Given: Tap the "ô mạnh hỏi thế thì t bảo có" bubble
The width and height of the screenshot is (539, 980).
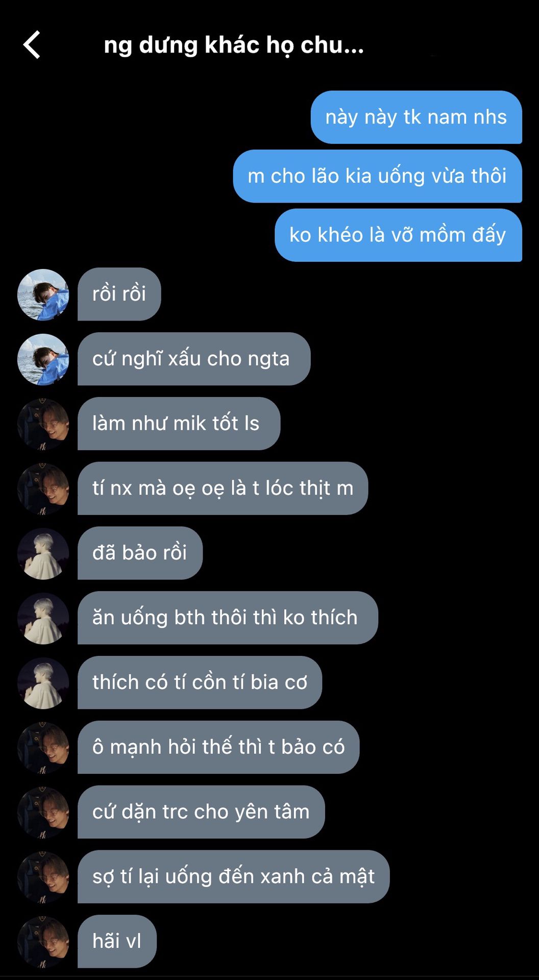Looking at the screenshot, I should click(x=218, y=747).
